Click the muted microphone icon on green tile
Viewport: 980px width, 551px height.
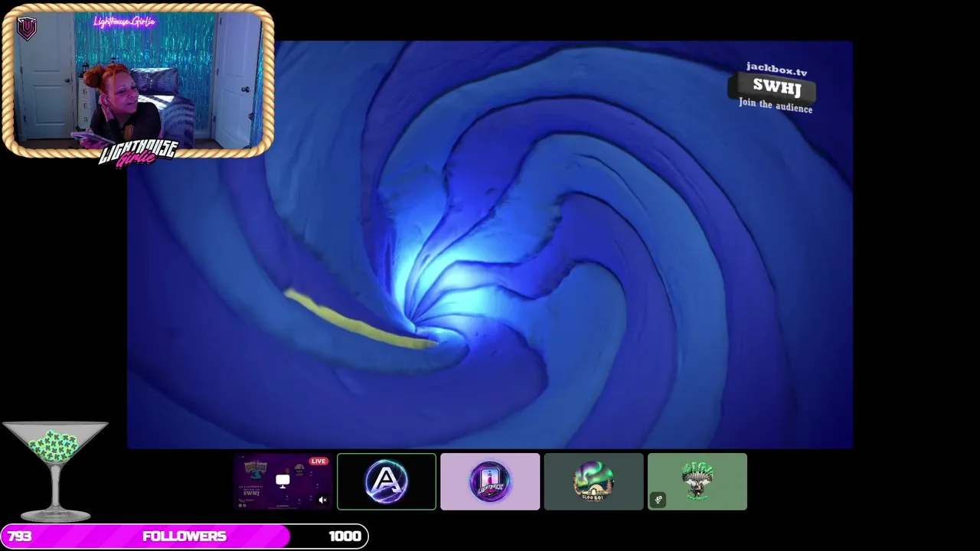coord(658,500)
